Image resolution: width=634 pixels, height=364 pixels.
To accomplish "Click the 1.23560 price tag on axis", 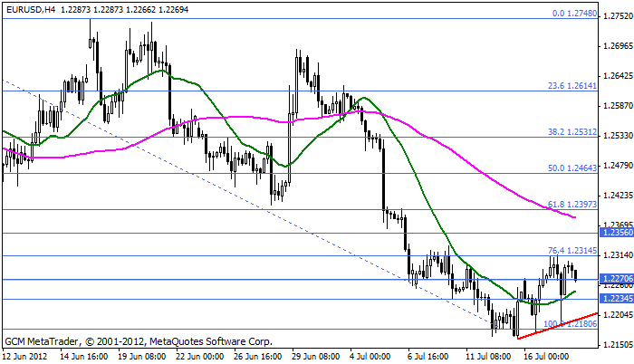I will click(617, 233).
